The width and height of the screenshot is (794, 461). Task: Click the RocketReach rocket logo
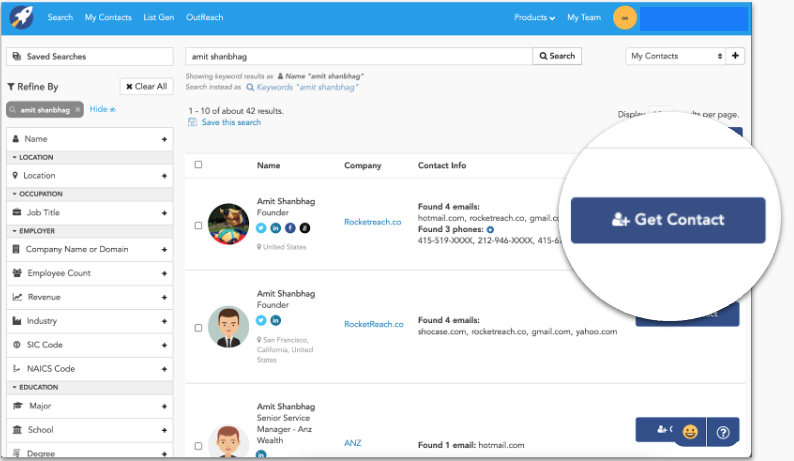point(21,17)
